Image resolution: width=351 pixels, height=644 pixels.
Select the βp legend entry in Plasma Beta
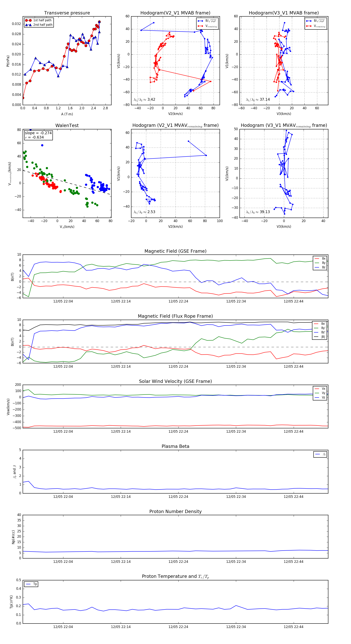click(x=321, y=454)
